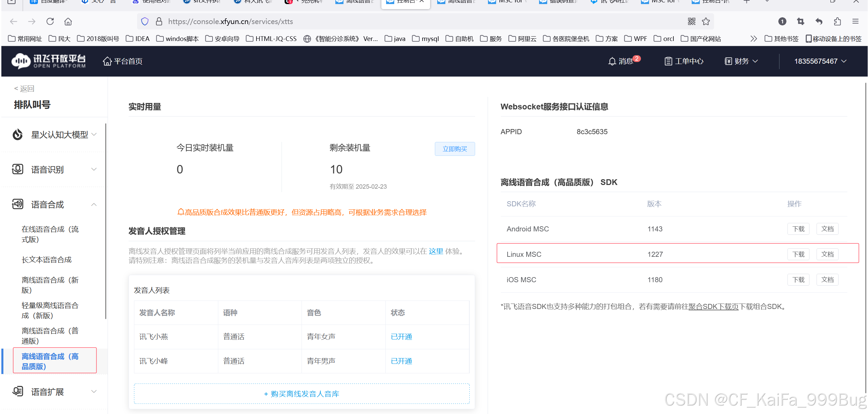Image resolution: width=868 pixels, height=414 pixels.
Task: Open 其他书签 bookmark folder
Action: point(782,39)
